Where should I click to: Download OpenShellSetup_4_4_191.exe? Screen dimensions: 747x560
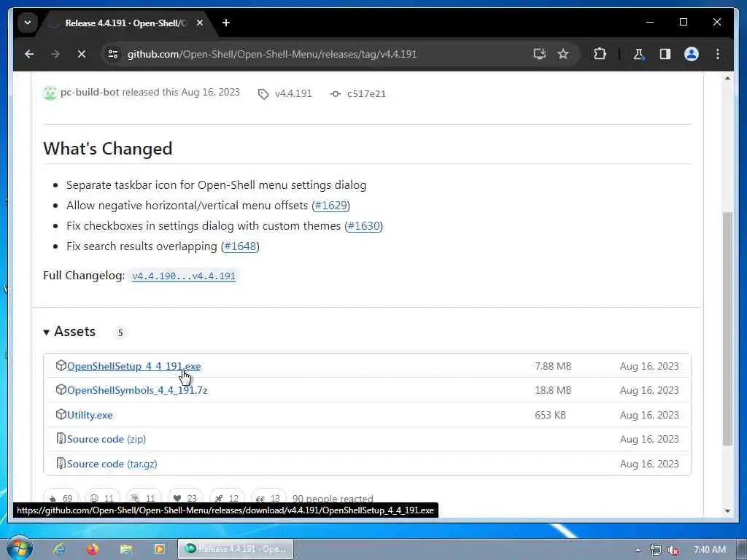coord(133,366)
